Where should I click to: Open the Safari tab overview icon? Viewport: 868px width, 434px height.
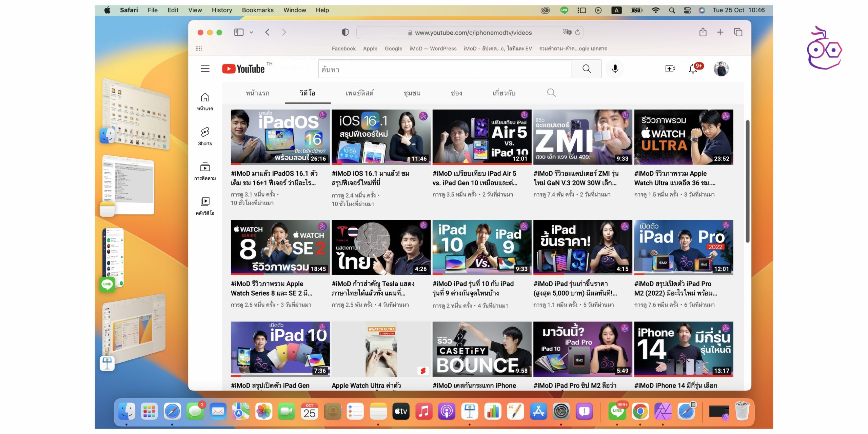(738, 32)
